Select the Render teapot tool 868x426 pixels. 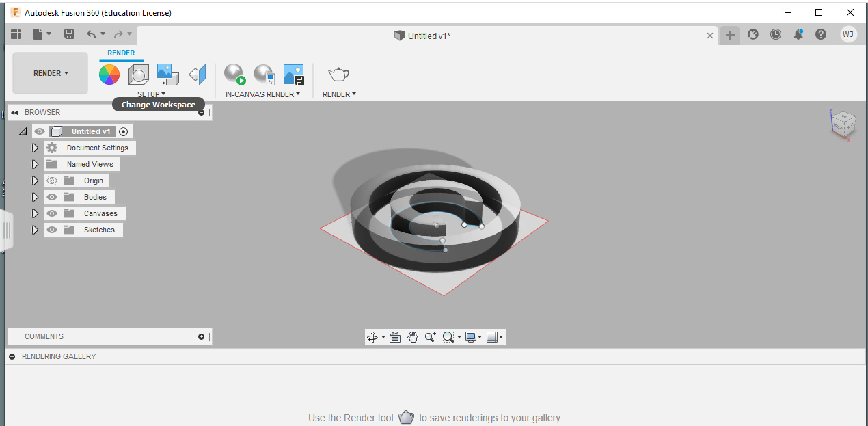click(340, 75)
